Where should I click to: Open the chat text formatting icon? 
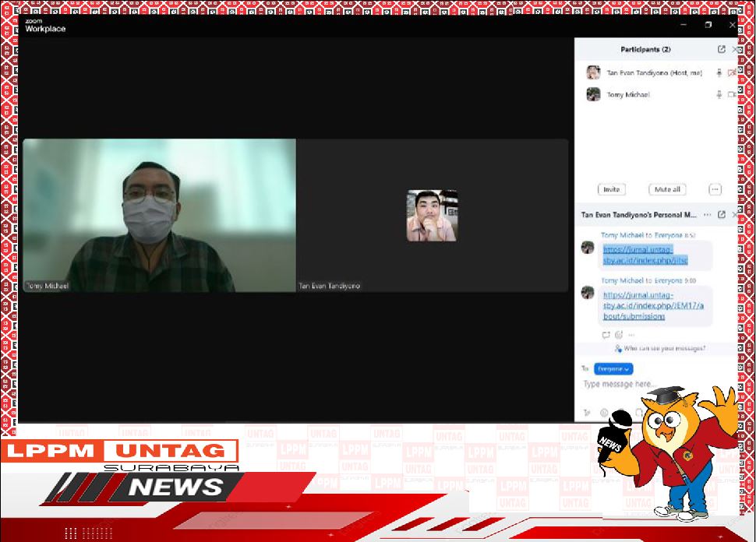click(587, 413)
